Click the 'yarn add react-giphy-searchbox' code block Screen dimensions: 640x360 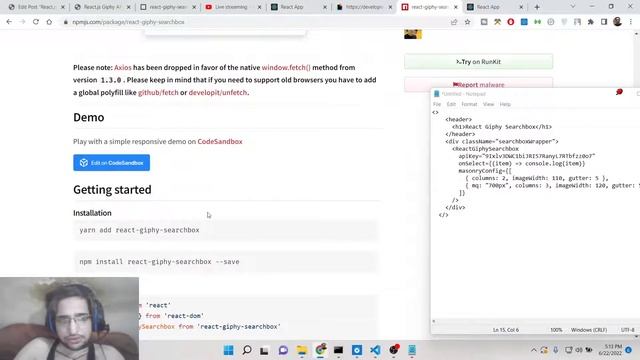click(x=225, y=230)
